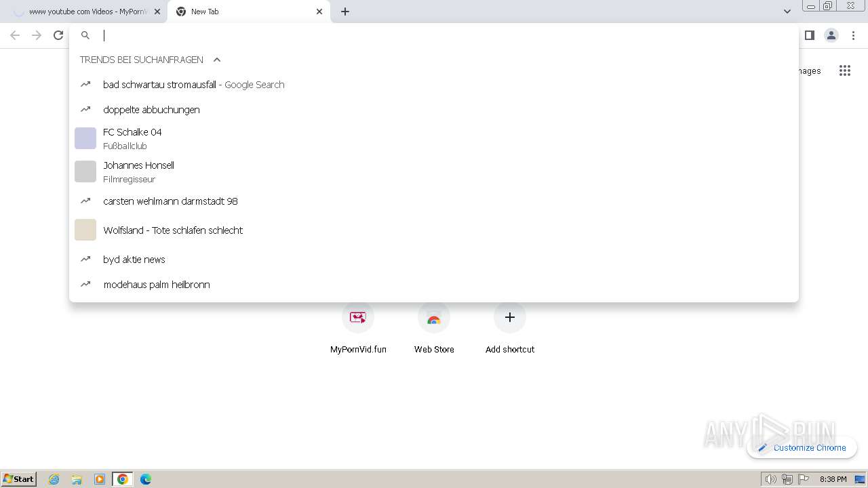This screenshot has width=868, height=488.
Task: Click the trending icon beside doppelte abbuchungen
Action: pos(85,109)
